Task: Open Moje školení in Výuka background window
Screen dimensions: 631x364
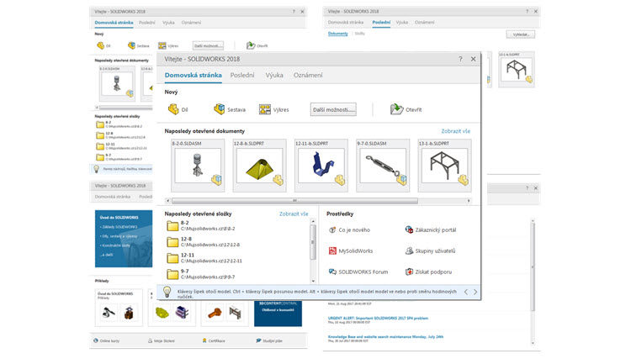Action: 161,340
